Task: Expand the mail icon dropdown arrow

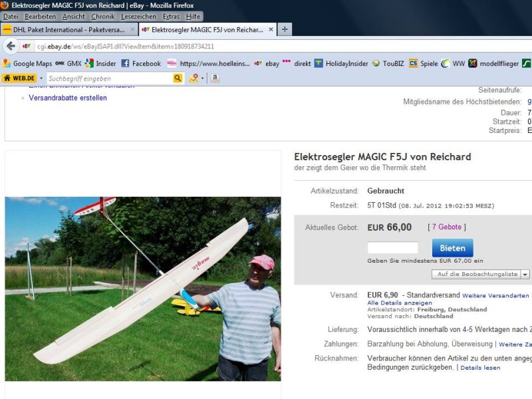Action: (x=202, y=78)
